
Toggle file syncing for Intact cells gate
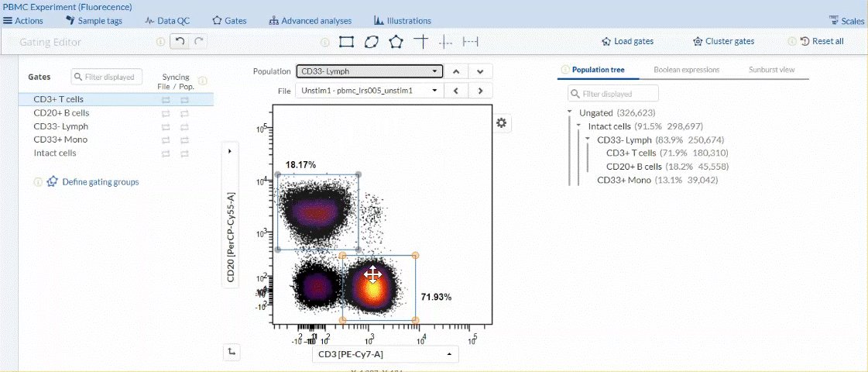(165, 153)
